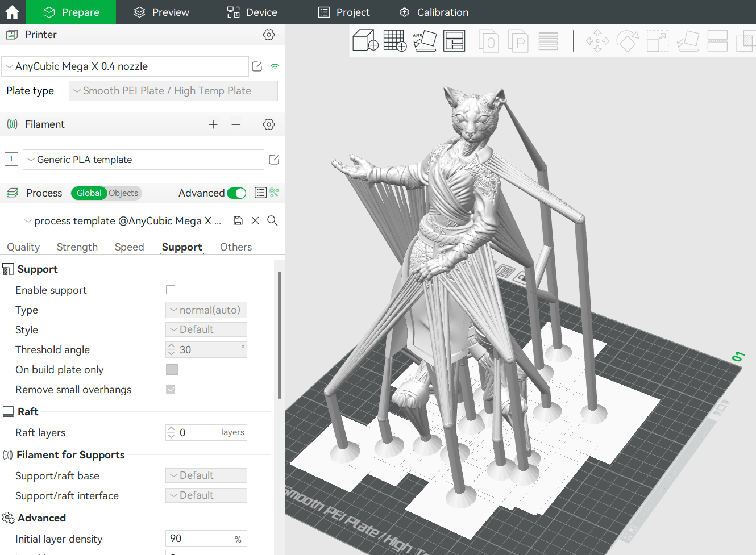Open Printer settings gear
The width and height of the screenshot is (756, 555).
(269, 35)
